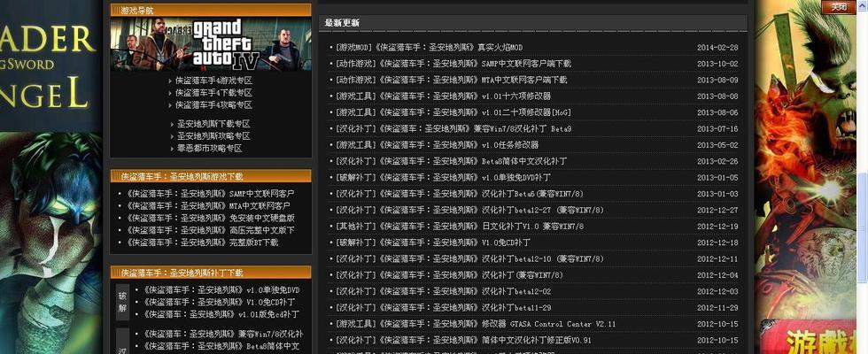868x354 pixels.
Task: Open sidebar link 免安装中文硬盘版
Action: 211,218
